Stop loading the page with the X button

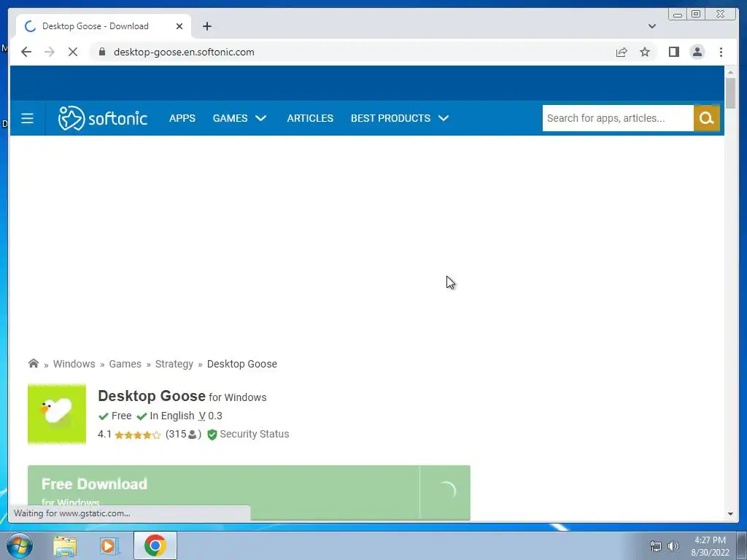coord(73,52)
